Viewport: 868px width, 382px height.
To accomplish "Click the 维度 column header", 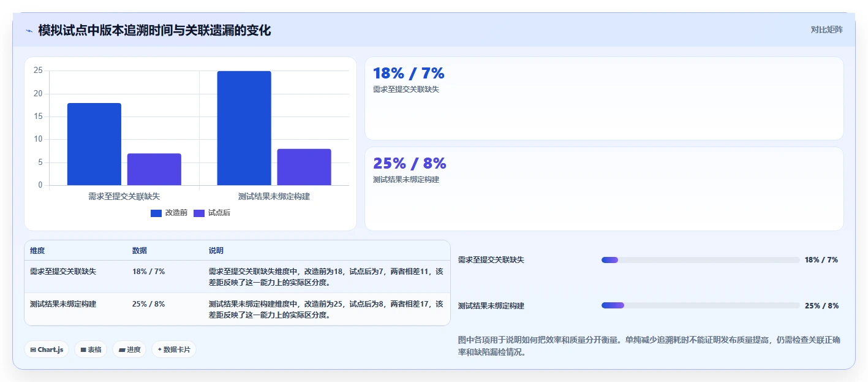I will coord(37,251).
